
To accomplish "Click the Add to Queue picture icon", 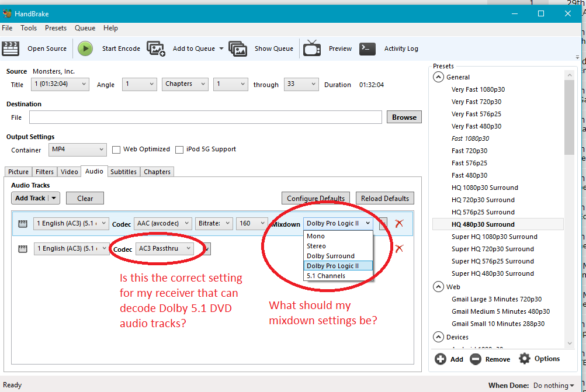I will [x=156, y=48].
